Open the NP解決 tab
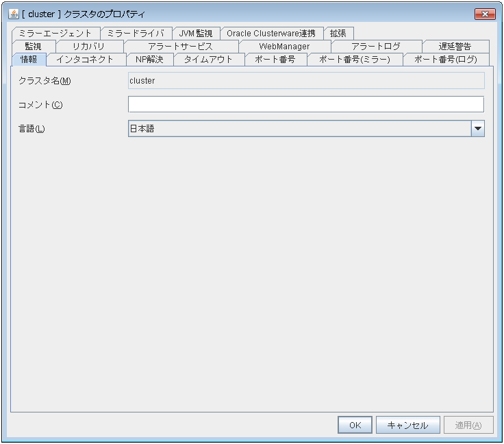 click(x=149, y=60)
